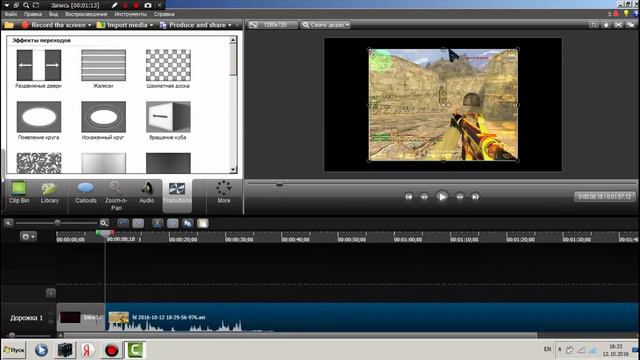Open the Файл menu
640x360 pixels.
click(11, 14)
